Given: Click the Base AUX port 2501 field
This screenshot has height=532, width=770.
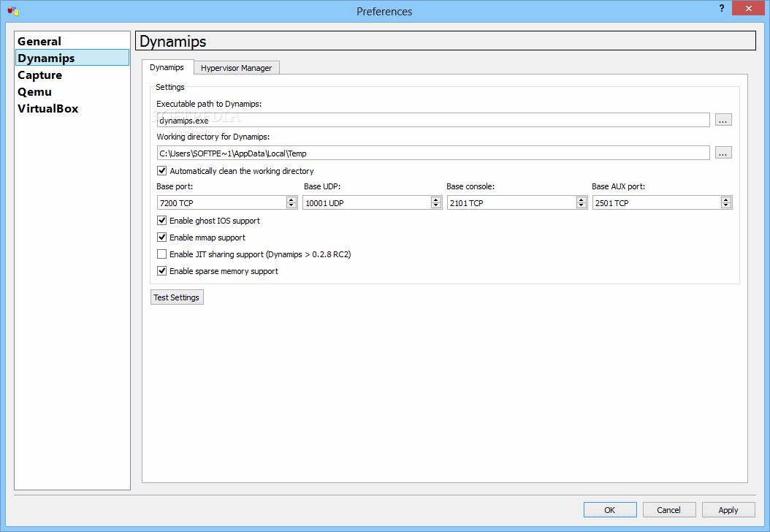Looking at the screenshot, I should pos(657,203).
